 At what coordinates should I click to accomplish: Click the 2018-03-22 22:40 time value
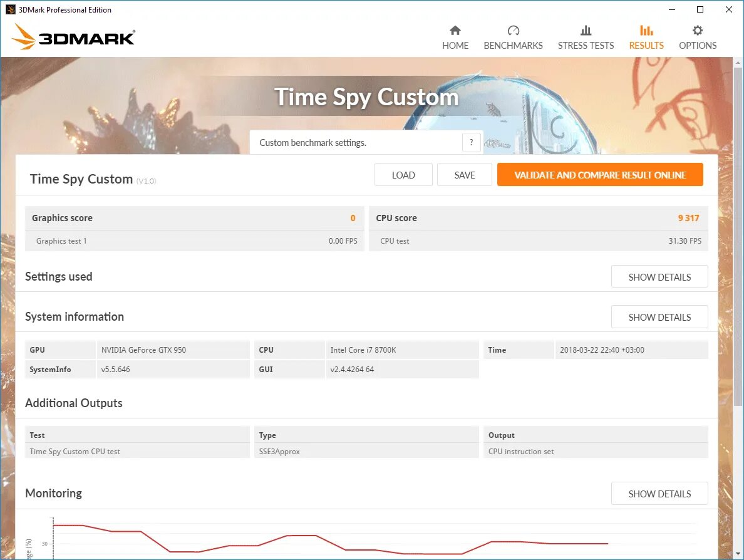[x=602, y=350]
